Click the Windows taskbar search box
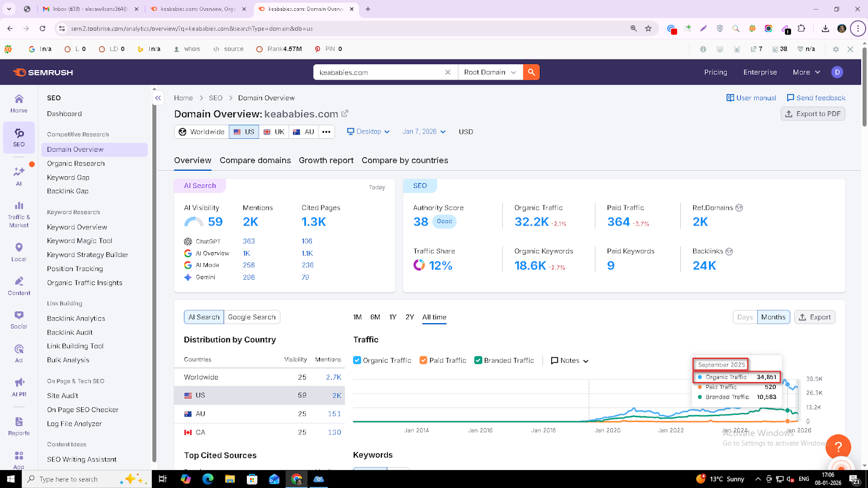868x488 pixels. coord(87,479)
